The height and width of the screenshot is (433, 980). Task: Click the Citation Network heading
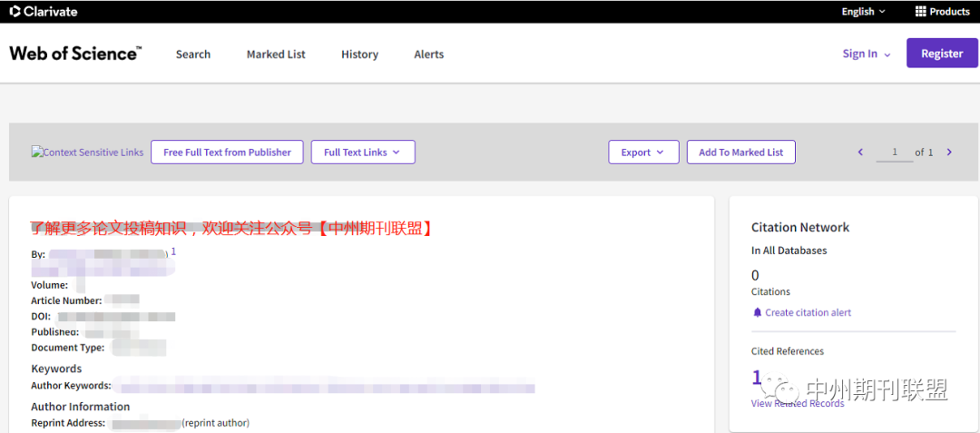point(800,228)
